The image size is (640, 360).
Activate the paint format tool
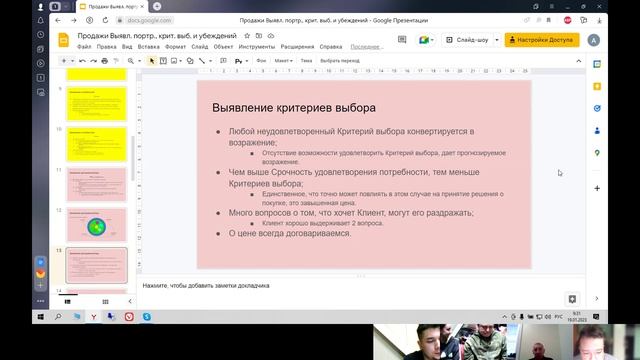116,61
